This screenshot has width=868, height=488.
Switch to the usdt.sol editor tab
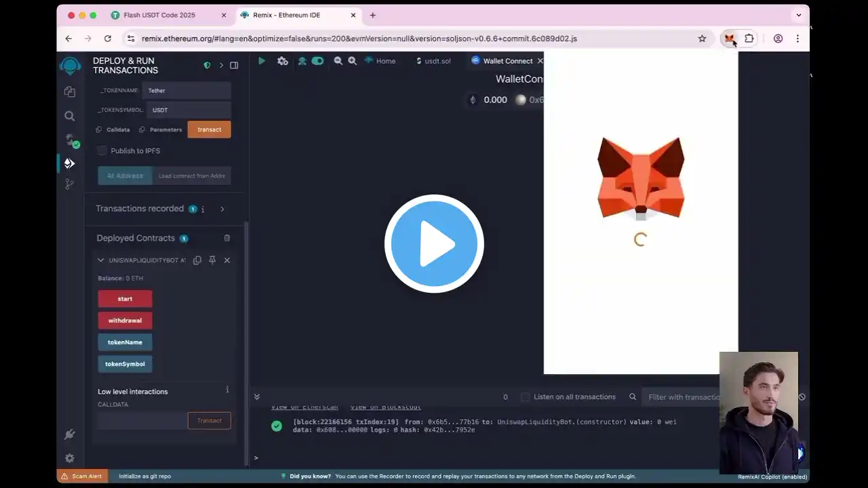click(433, 61)
